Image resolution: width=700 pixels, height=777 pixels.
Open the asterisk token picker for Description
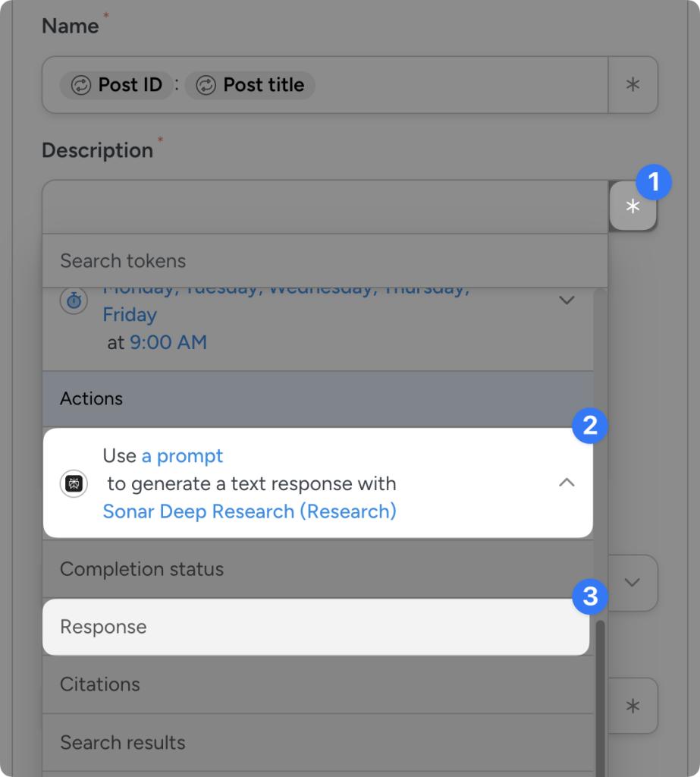click(x=633, y=206)
